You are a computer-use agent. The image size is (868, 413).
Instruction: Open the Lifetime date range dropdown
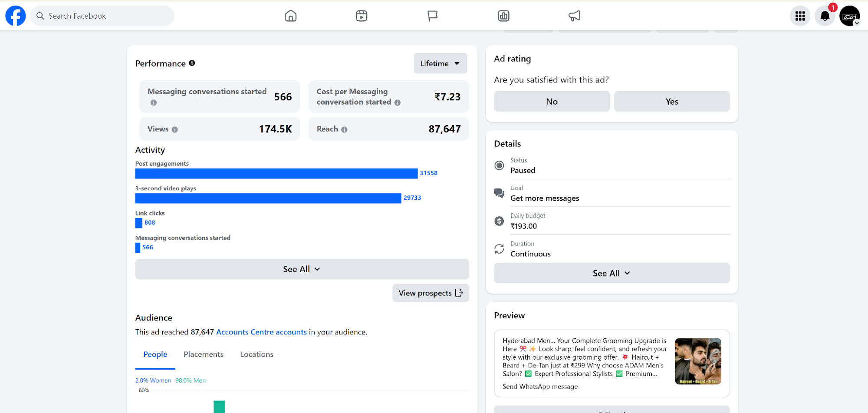441,63
